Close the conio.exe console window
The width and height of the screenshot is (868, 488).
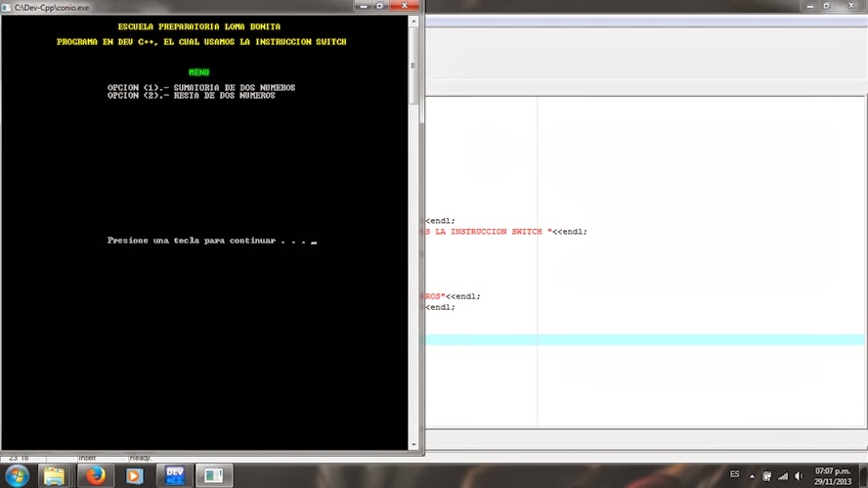[405, 6]
